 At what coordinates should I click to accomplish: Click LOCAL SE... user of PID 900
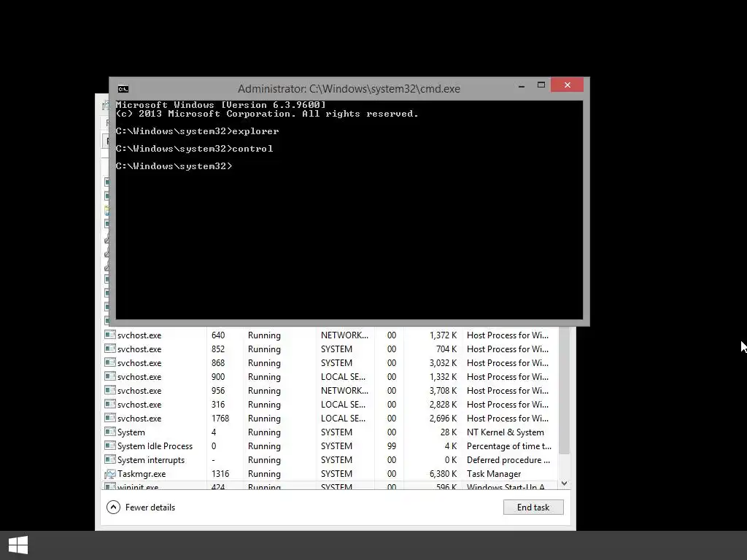(343, 377)
